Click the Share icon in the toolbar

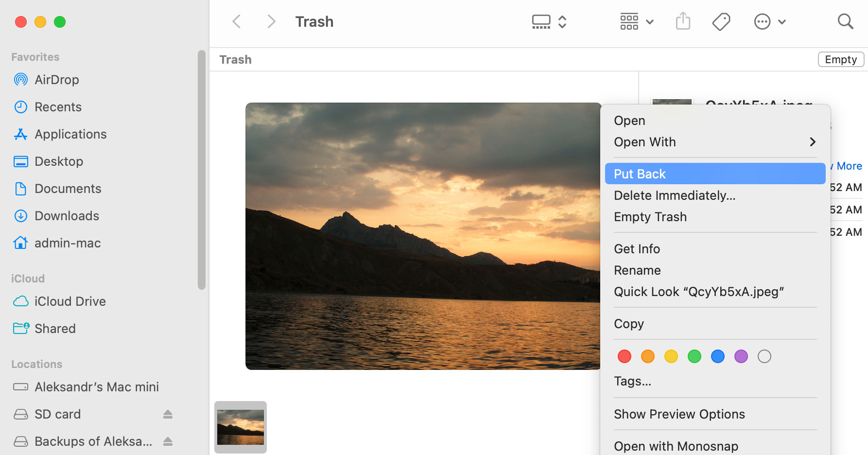(x=683, y=21)
